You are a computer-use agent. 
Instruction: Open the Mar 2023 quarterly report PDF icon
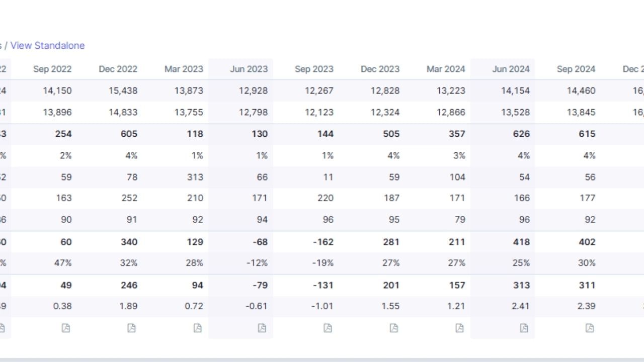click(x=197, y=328)
